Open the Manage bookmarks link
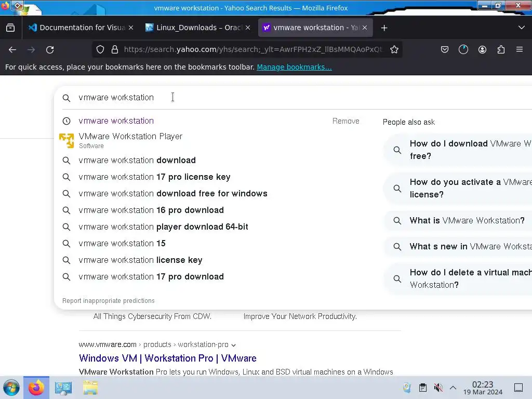Image resolution: width=532 pixels, height=399 pixels. (x=294, y=67)
